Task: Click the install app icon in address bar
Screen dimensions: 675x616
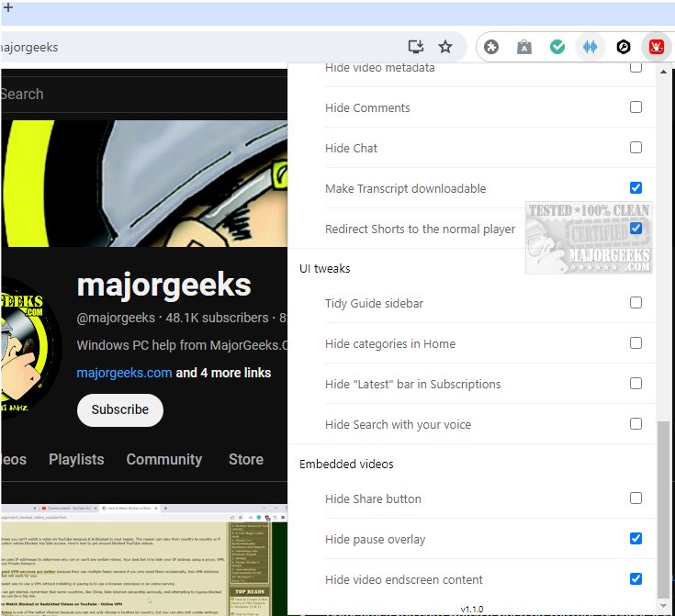Action: click(x=416, y=47)
